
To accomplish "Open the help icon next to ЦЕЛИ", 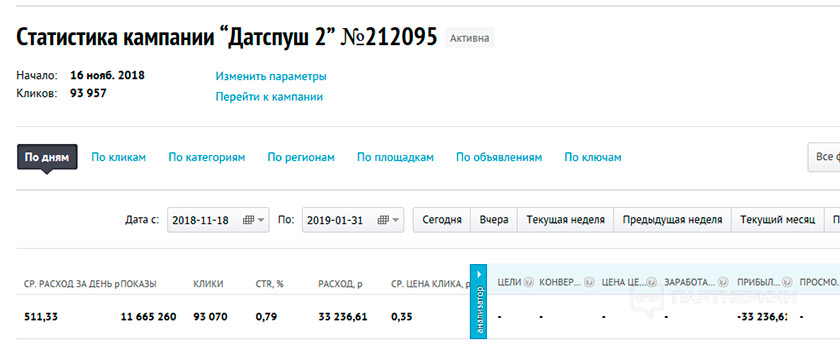I will pos(529,282).
